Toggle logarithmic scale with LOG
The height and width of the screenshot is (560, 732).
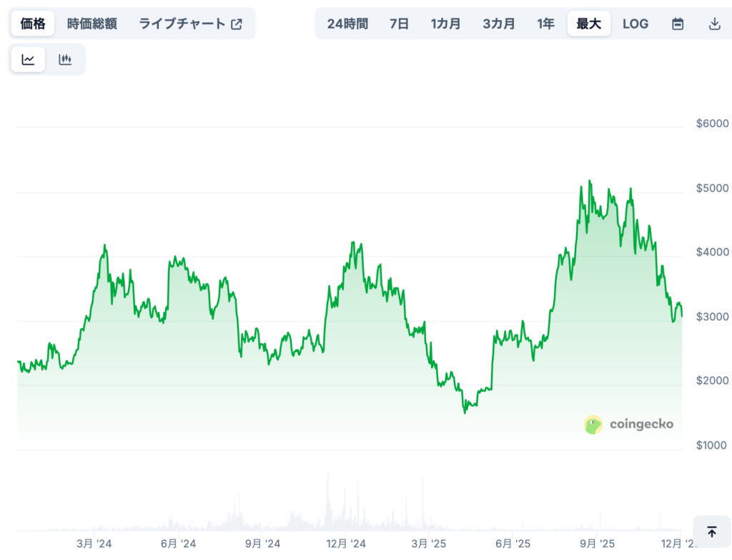[635, 24]
